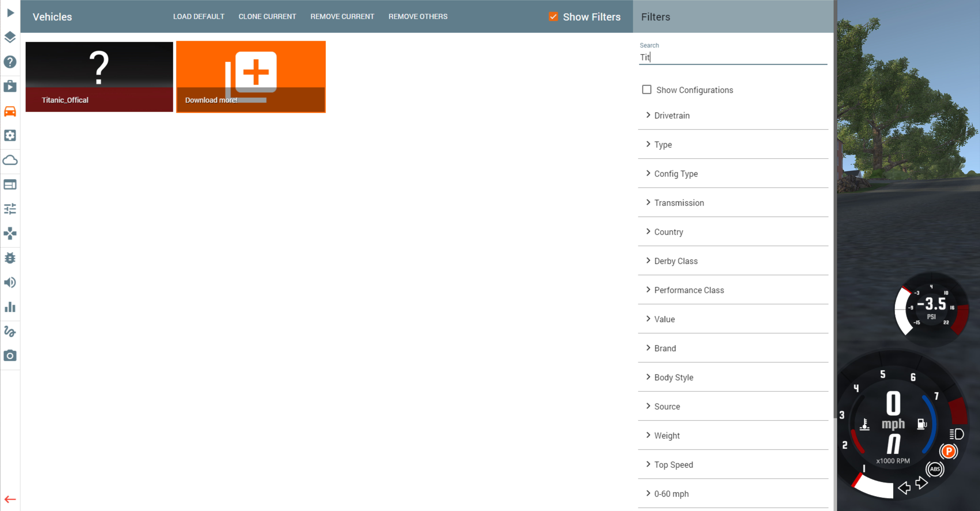Expand the Body Style filter
Screen dimensions: 980x511
pyautogui.click(x=733, y=377)
